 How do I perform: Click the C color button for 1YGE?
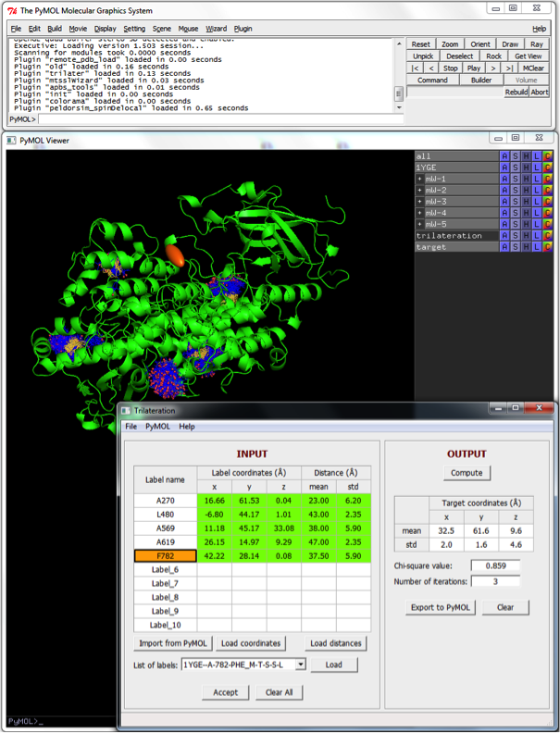[x=547, y=168]
